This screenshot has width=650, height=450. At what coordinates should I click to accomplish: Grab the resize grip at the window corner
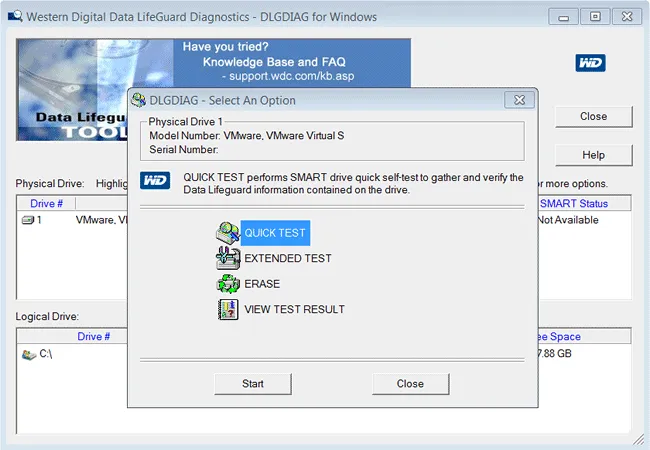pyautogui.click(x=639, y=440)
